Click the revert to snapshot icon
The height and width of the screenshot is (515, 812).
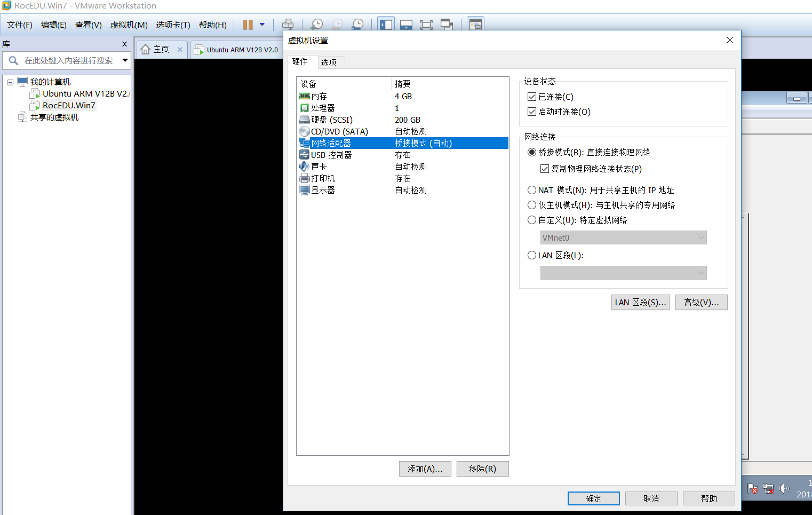point(337,25)
